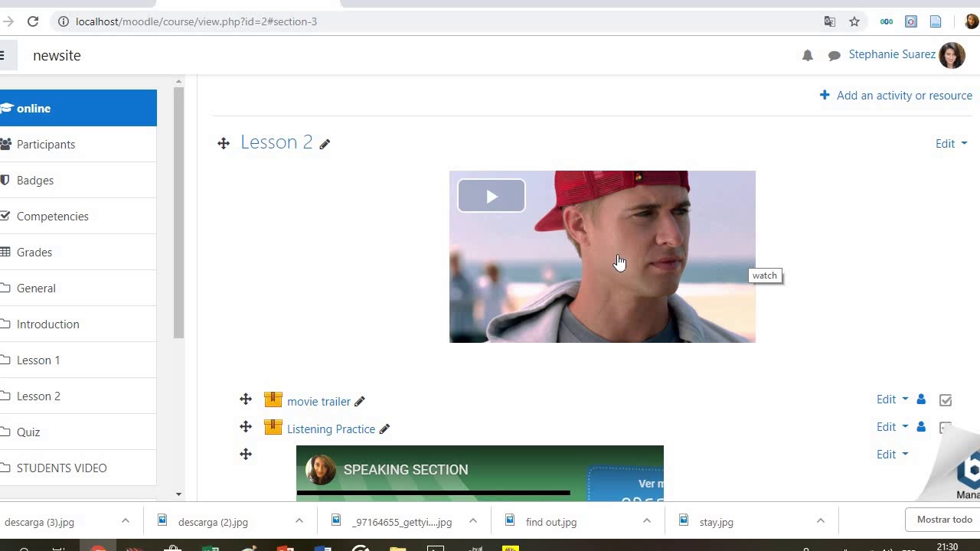View site information icon in address bar
Image resolution: width=980 pixels, height=551 pixels.
[64, 21]
